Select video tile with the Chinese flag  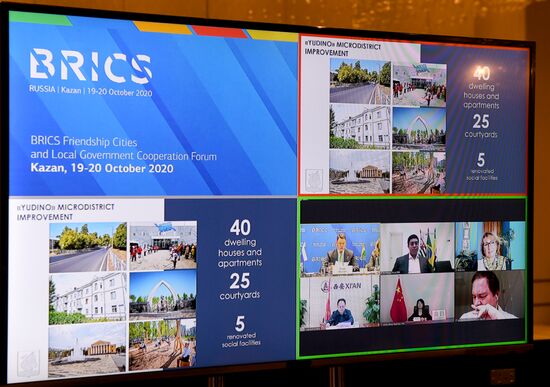click(x=417, y=298)
